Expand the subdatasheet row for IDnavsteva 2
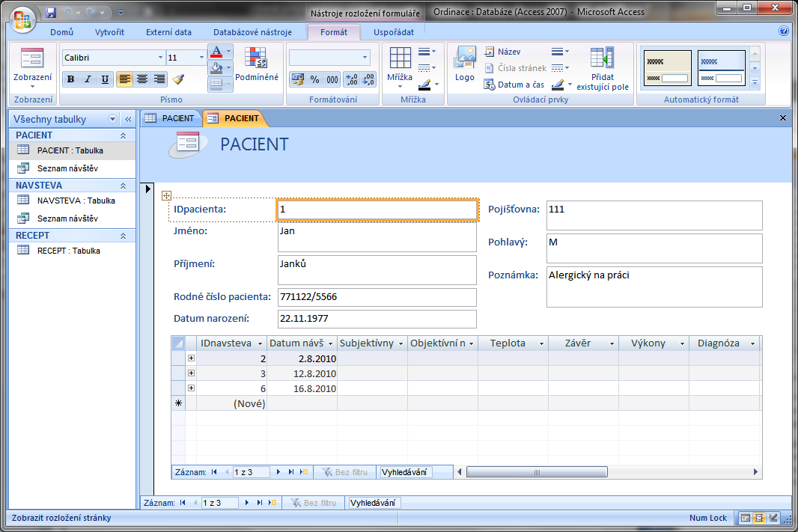798x532 pixels. 192,358
